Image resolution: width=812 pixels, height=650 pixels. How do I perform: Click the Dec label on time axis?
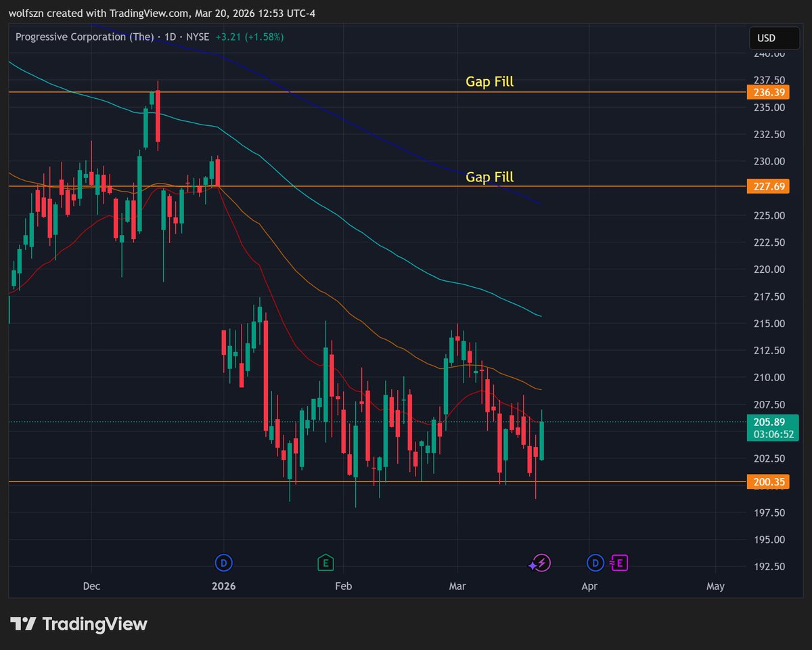91,586
